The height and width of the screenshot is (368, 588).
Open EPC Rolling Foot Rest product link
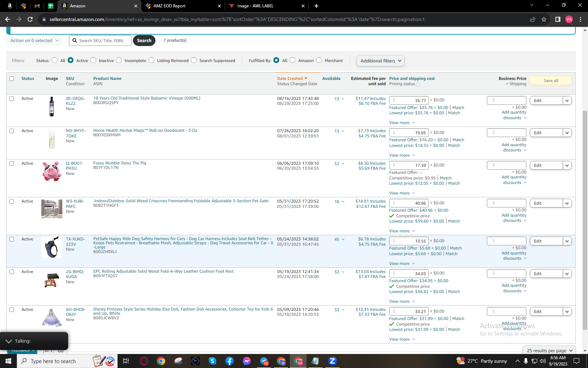pyautogui.click(x=163, y=271)
